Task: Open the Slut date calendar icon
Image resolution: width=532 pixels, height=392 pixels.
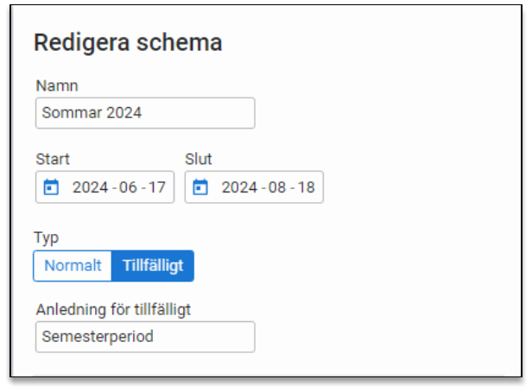Action: click(200, 187)
